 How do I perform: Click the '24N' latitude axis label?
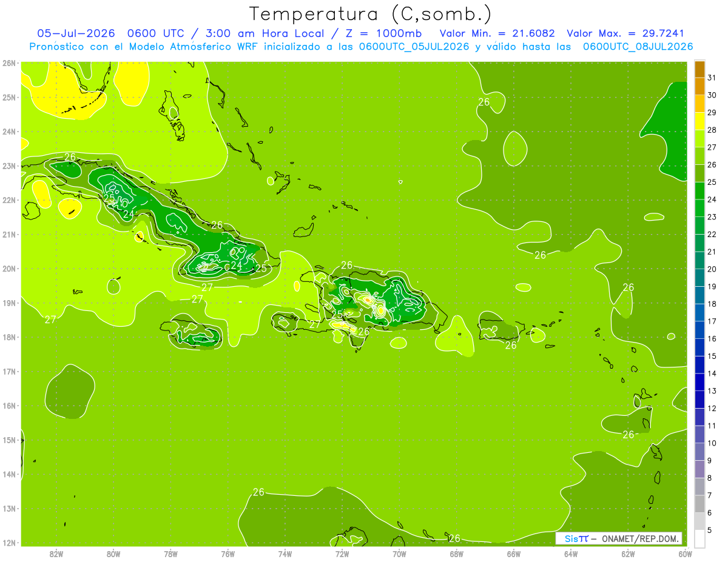click(x=8, y=132)
